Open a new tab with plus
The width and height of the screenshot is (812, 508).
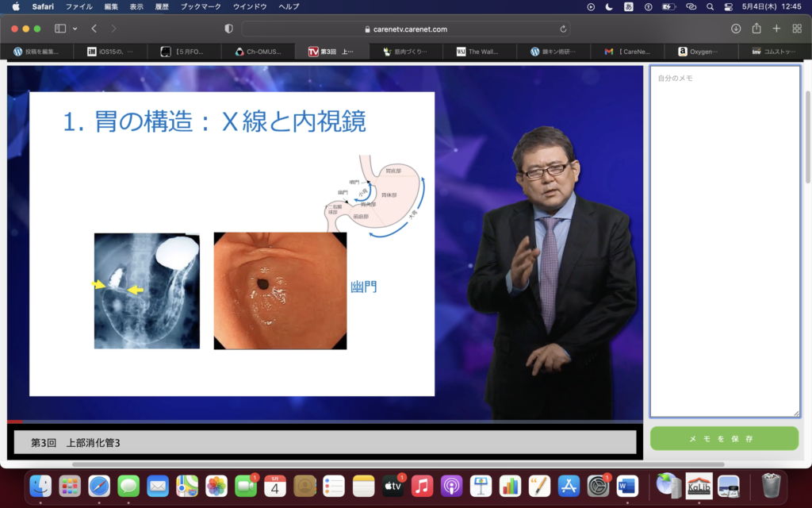tap(776, 29)
